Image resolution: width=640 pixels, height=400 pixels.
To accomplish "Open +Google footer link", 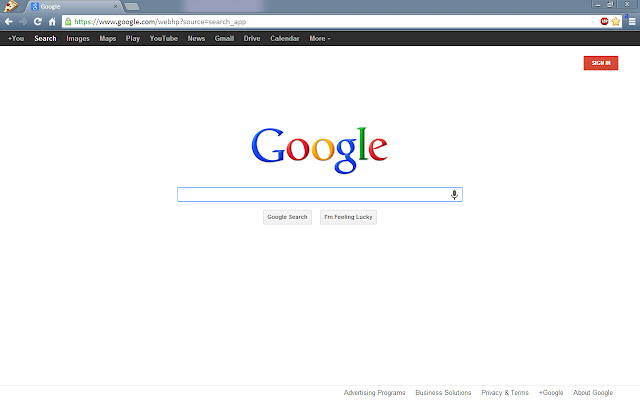I will tap(551, 393).
